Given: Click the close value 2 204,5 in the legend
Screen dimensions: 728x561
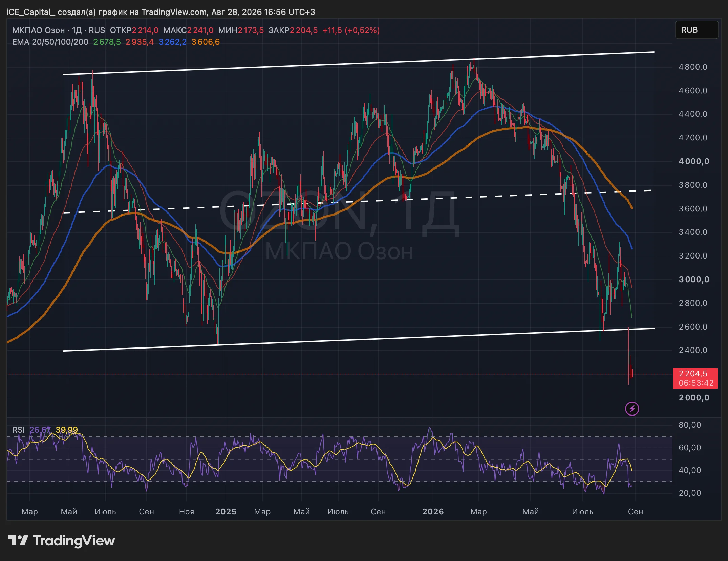Looking at the screenshot, I should click(304, 30).
